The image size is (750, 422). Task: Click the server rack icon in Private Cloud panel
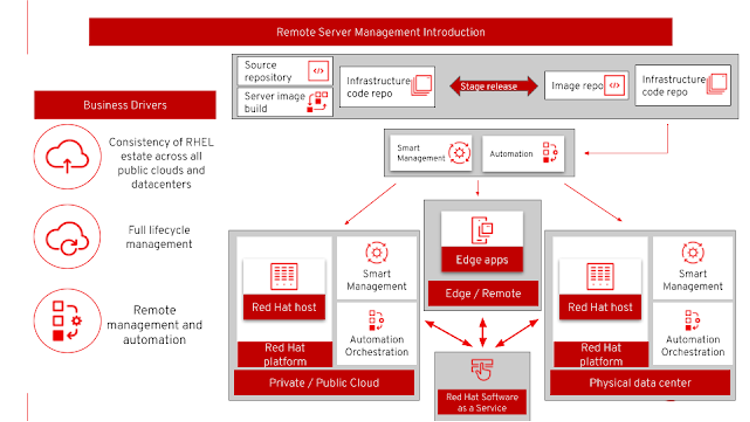tap(284, 276)
